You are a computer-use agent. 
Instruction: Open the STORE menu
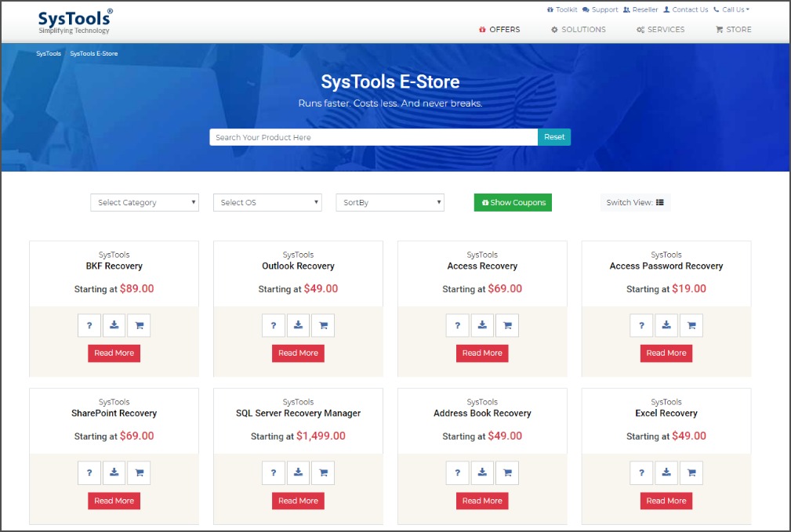(734, 29)
